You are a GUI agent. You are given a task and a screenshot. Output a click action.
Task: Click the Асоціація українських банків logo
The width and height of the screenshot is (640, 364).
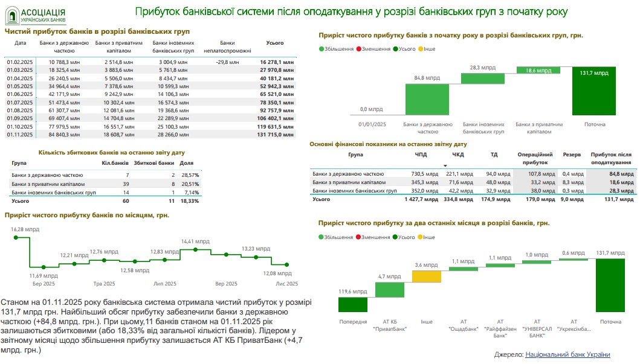coord(36,15)
